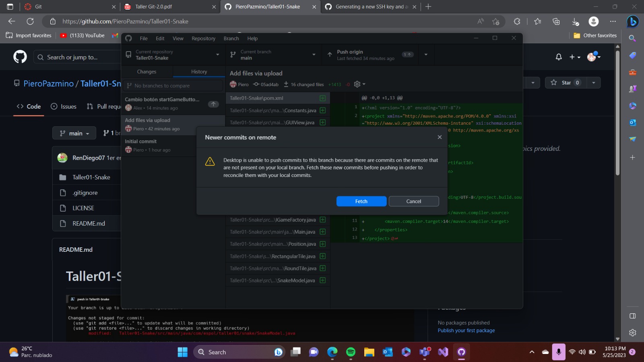The width and height of the screenshot is (644, 362).
Task: Open the Repository menu in GitHub Desktop
Action: tap(203, 38)
